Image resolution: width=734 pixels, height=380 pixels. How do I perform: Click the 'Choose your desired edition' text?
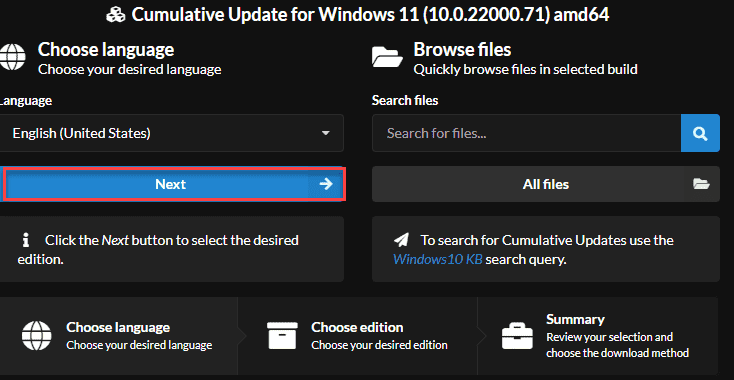(379, 345)
